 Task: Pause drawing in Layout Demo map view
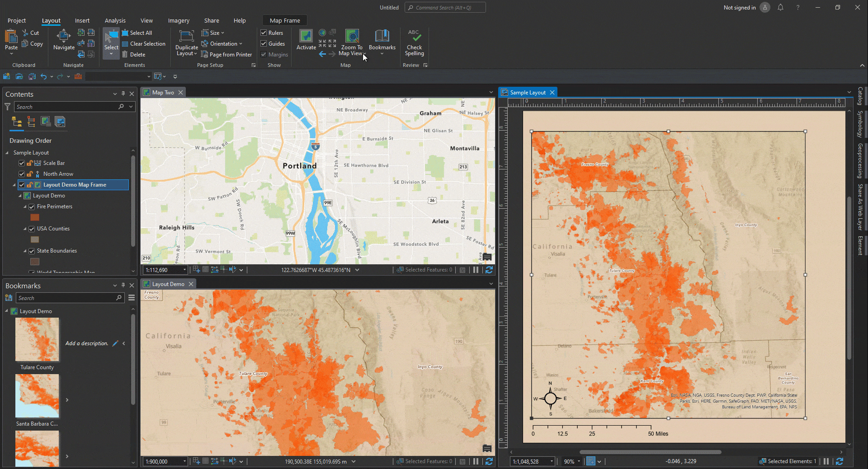[x=476, y=461]
